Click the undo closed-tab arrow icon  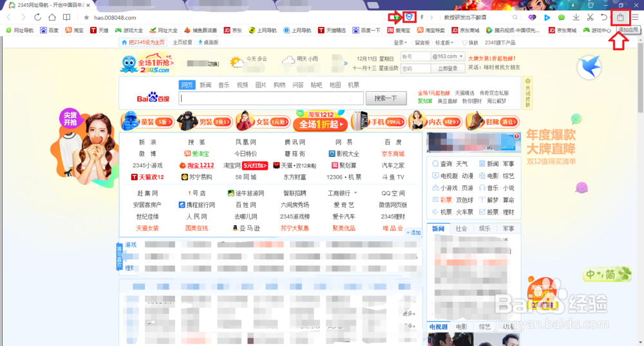pos(604,17)
